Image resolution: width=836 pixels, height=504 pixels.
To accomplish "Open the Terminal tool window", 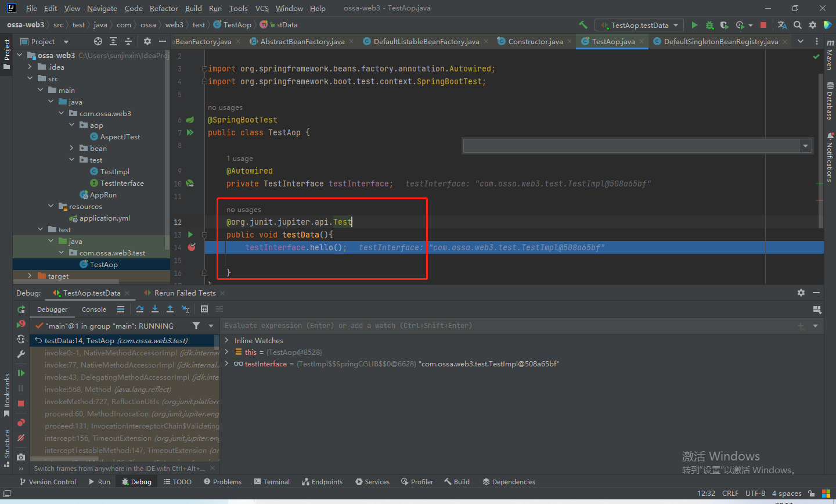I will [272, 482].
